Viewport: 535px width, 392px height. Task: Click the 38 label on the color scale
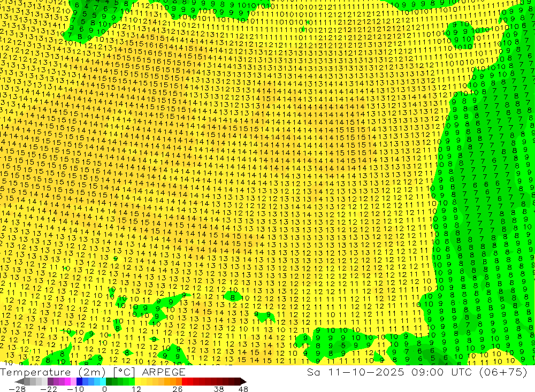[218, 389]
